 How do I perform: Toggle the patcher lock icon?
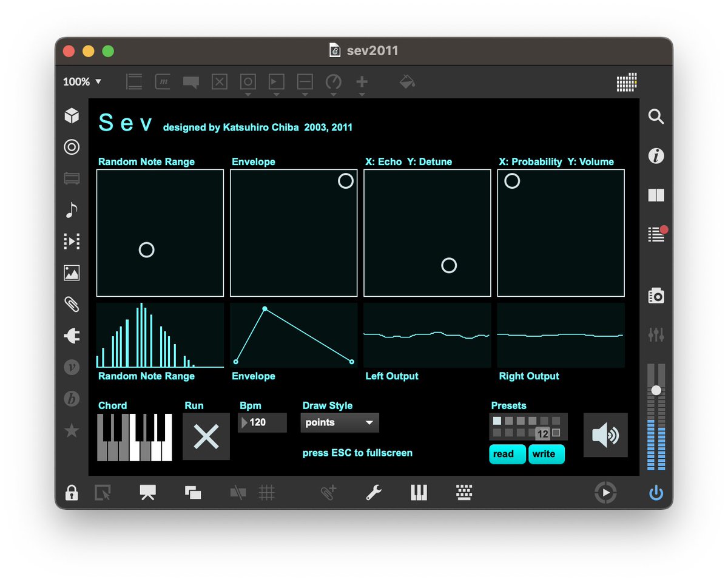(72, 493)
